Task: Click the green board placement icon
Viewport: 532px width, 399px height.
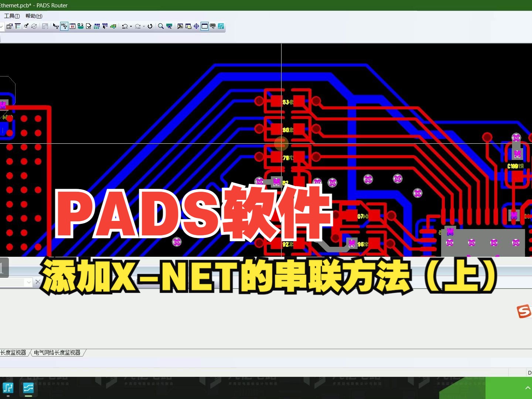Action: click(x=113, y=26)
